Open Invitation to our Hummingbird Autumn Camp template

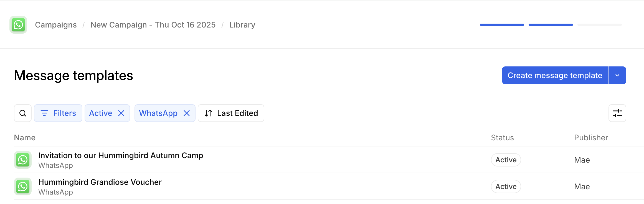tap(121, 155)
